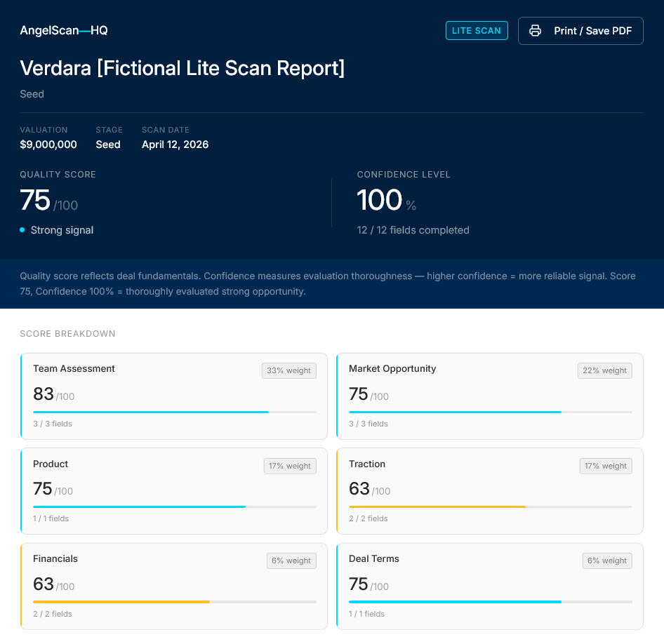Click the Traction card's 17% weight badge
Screen dimensions: 664x644
tap(606, 466)
